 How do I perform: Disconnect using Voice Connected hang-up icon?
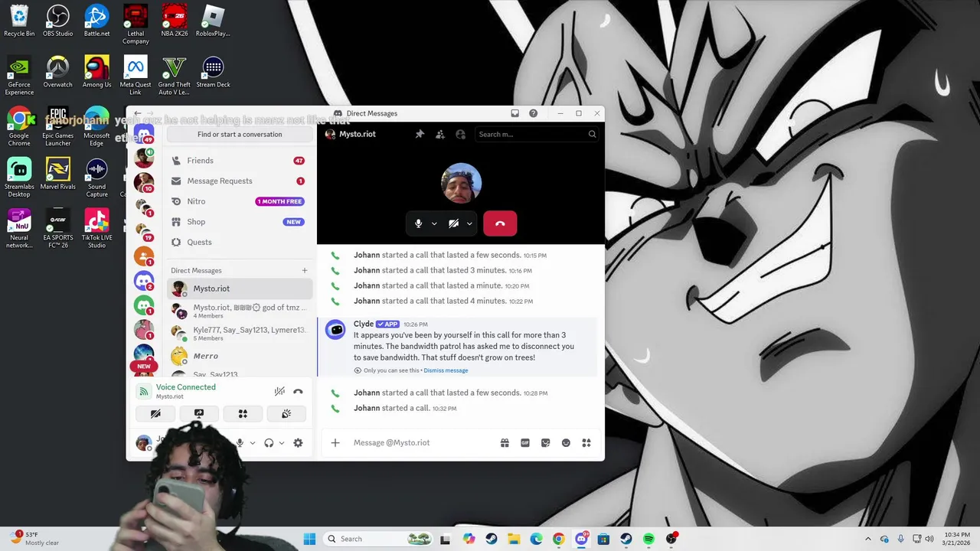[x=298, y=391]
